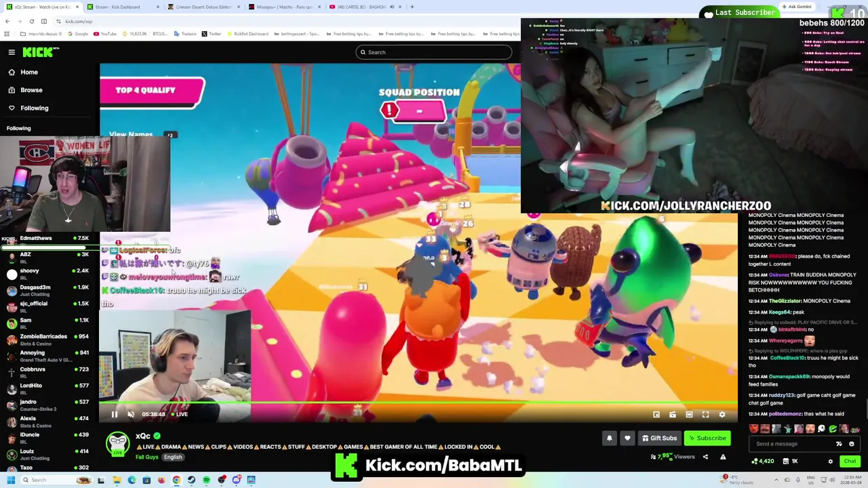Follow xQc with heart button
This screenshot has width=868, height=488.
coord(627,438)
